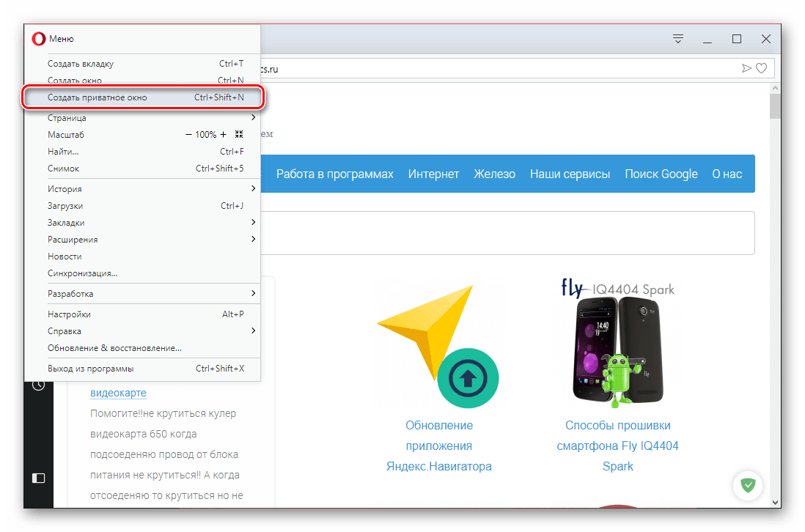805x532 pixels.
Task: Click the heart bookmark icon in address bar
Action: point(762,68)
